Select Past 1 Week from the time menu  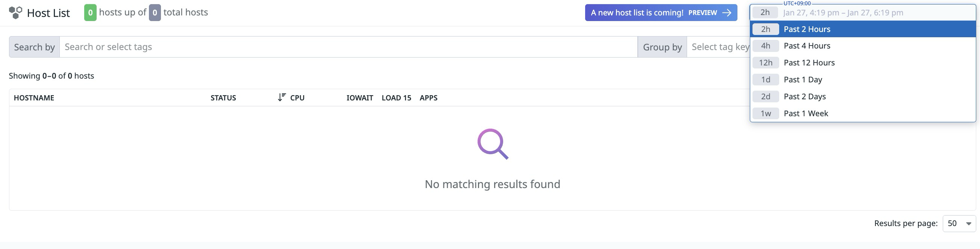(806, 113)
